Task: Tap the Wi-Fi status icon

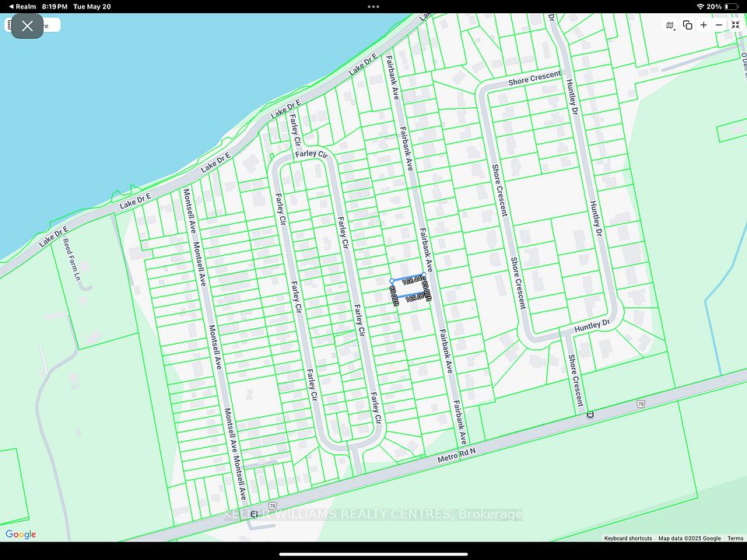Action: point(700,7)
